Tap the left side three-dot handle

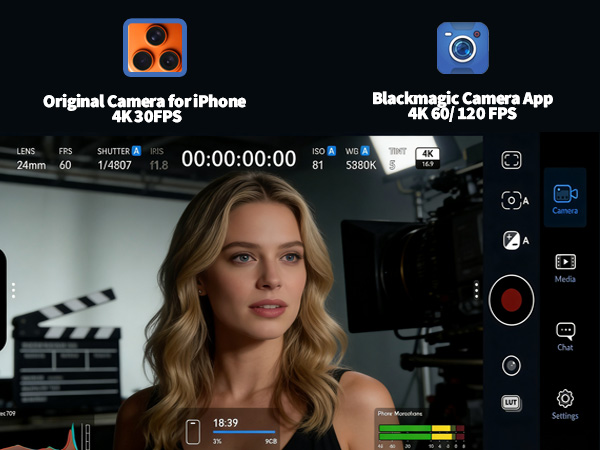point(13,290)
